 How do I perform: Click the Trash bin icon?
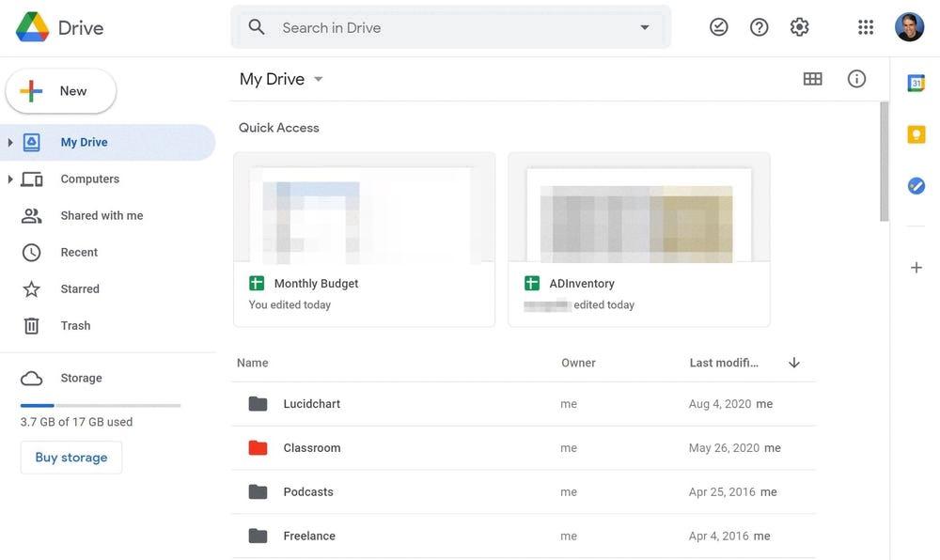click(31, 326)
